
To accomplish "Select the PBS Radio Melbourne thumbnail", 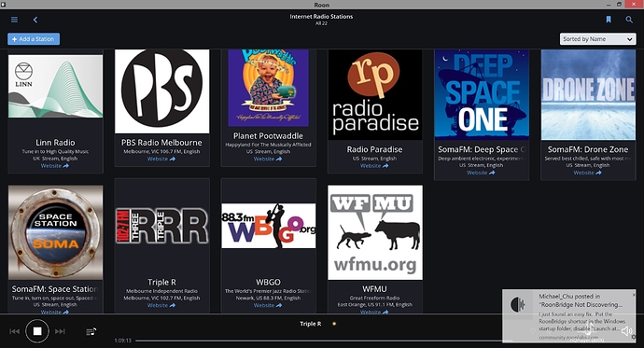I will (161, 91).
